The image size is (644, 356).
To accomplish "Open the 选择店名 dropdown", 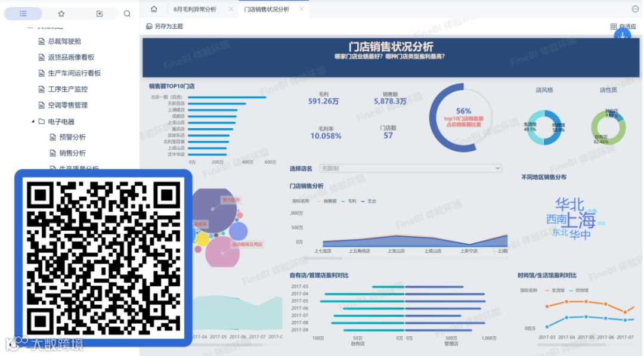I will click(410, 168).
